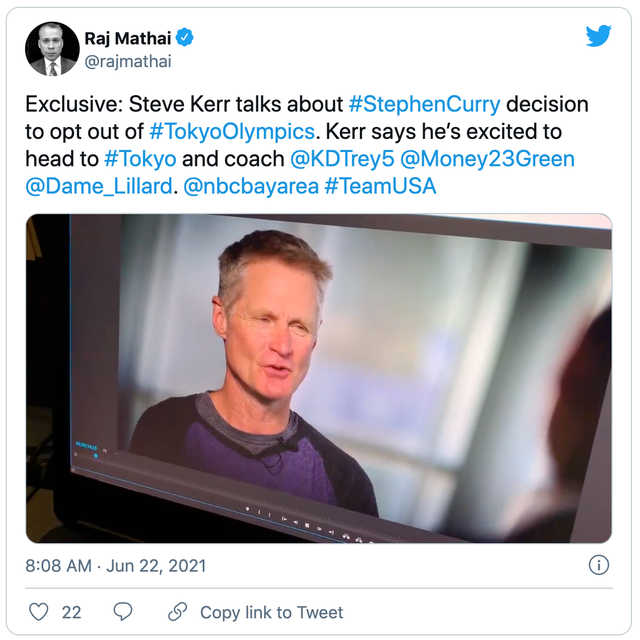This screenshot has width=640, height=640.
Task: Like the tweet with heart icon
Action: pos(39,611)
